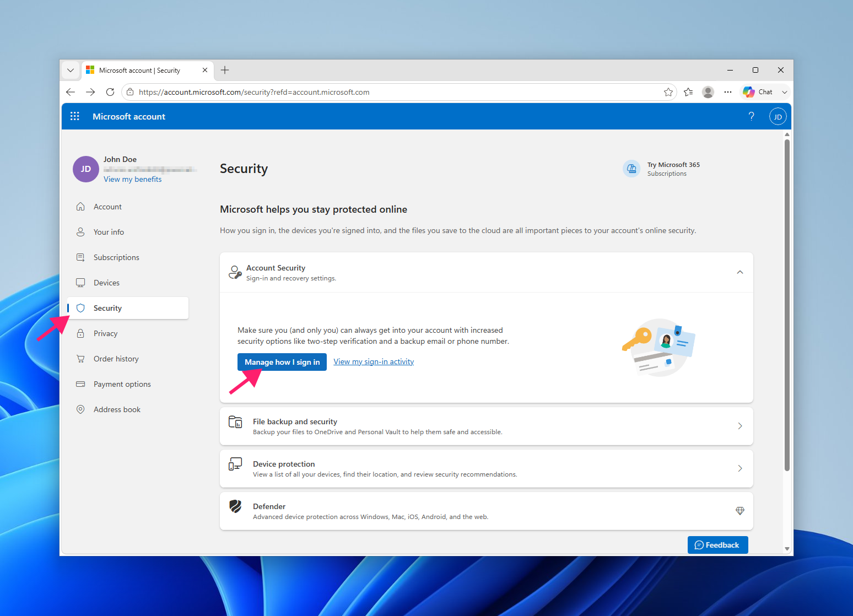Click Manage how I sign in button

282,362
